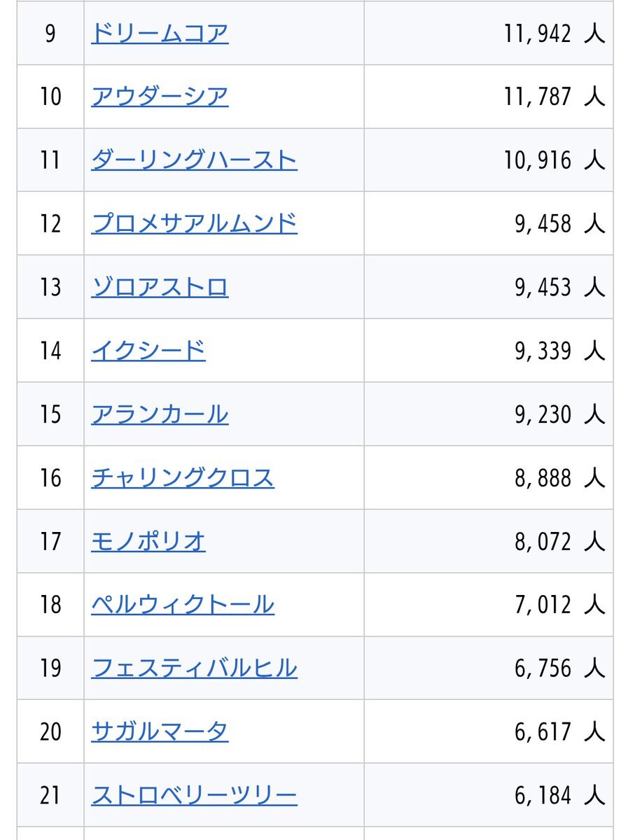628x840 pixels.
Task: Click rank number 21 cell
Action: tap(50, 796)
